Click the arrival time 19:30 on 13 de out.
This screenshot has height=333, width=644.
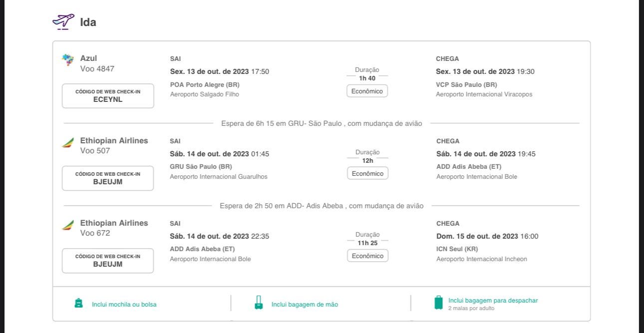(x=525, y=71)
